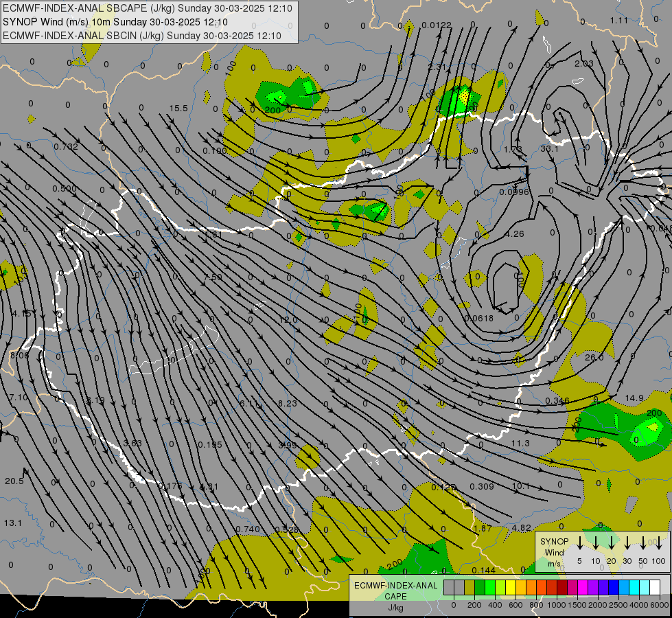
Task: Click the 30 m/s wind arrow in legend
Action: pyautogui.click(x=627, y=543)
